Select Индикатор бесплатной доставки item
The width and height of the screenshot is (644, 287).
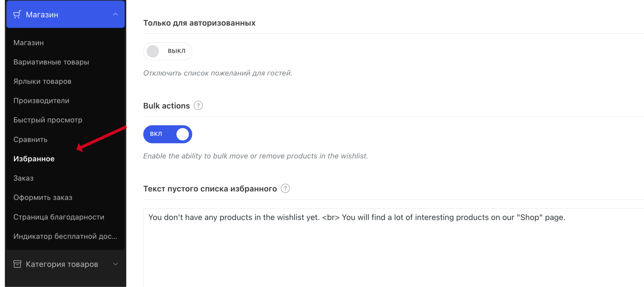tap(65, 236)
